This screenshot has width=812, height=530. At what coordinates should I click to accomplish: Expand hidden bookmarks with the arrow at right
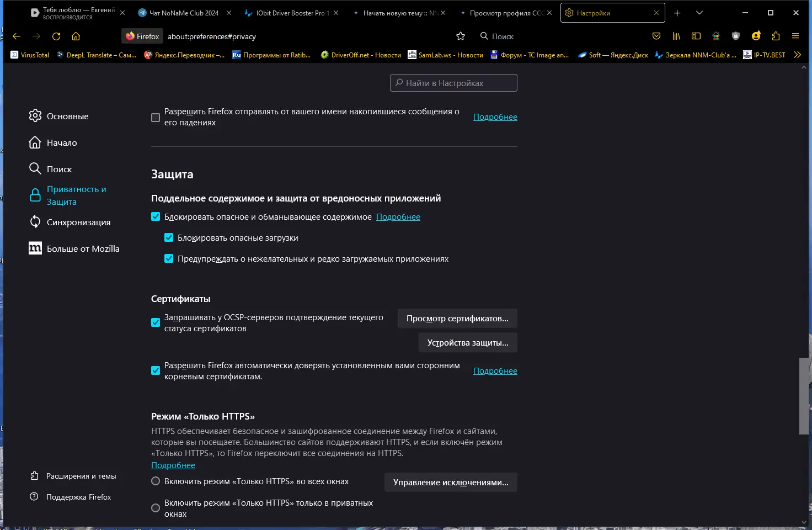(797, 55)
